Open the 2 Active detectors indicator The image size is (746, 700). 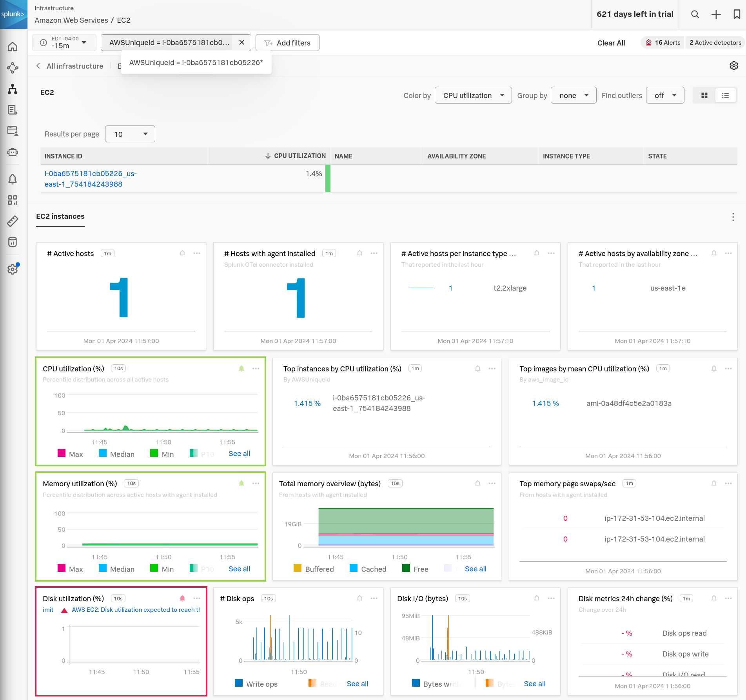click(715, 42)
